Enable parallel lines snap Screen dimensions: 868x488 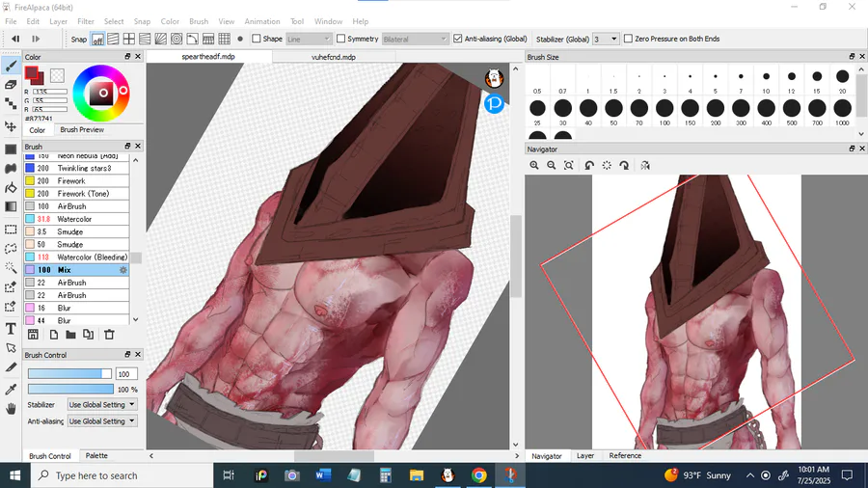pyautogui.click(x=113, y=40)
